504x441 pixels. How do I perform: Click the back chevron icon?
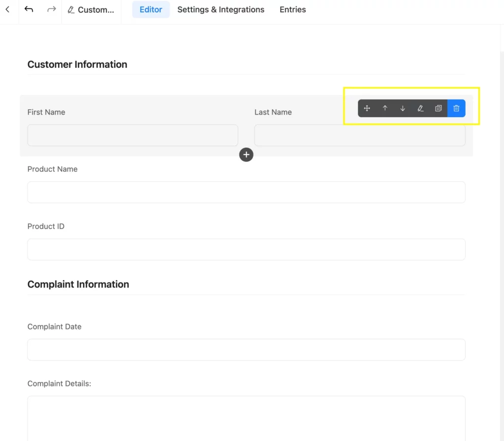tap(7, 10)
